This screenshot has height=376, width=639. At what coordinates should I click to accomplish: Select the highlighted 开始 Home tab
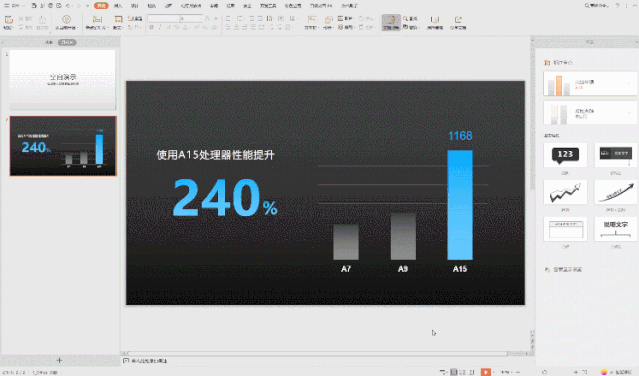[x=101, y=6]
